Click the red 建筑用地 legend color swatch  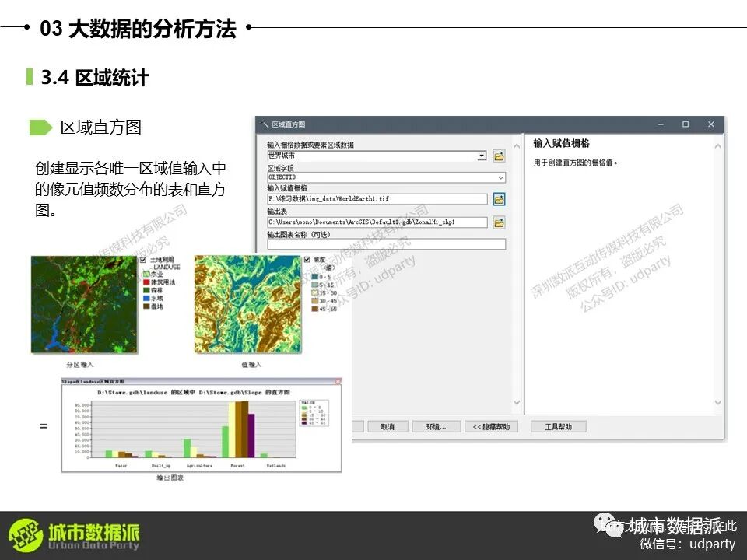(x=145, y=282)
